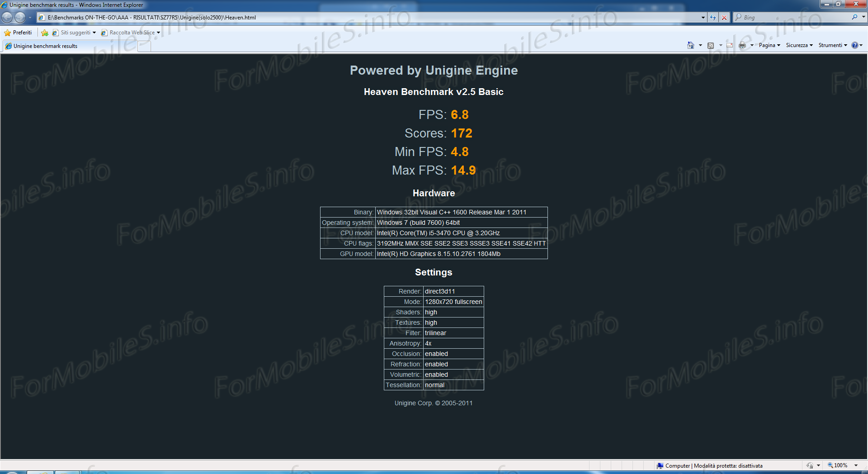Click the RSS feeds icon

click(x=711, y=45)
